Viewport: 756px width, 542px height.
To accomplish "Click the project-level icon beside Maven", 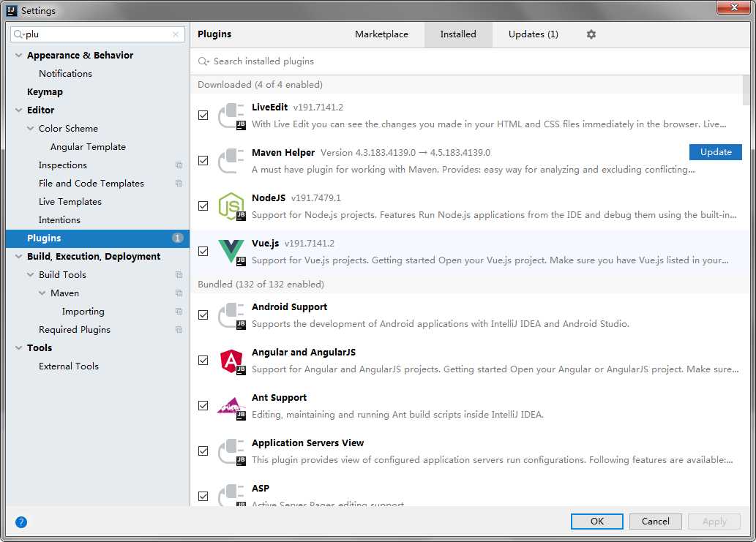I will point(179,293).
